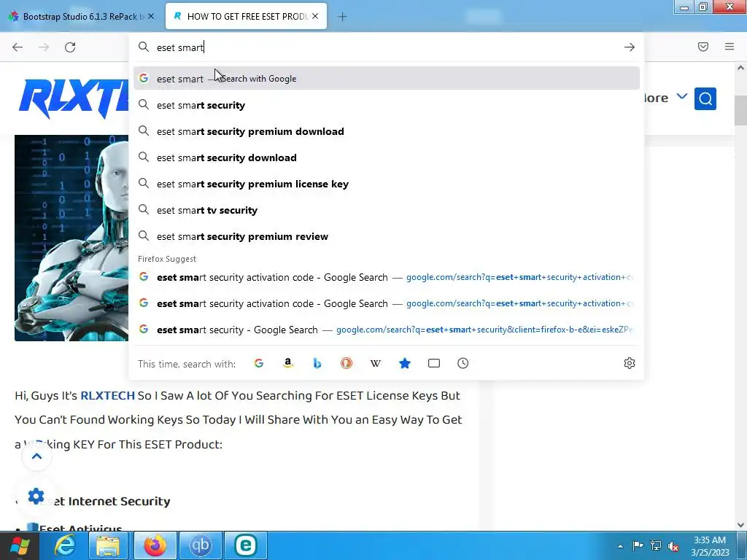This screenshot has height=560, width=747.
Task: Choose 'eset smart security premium license key'
Action: pyautogui.click(x=387, y=184)
